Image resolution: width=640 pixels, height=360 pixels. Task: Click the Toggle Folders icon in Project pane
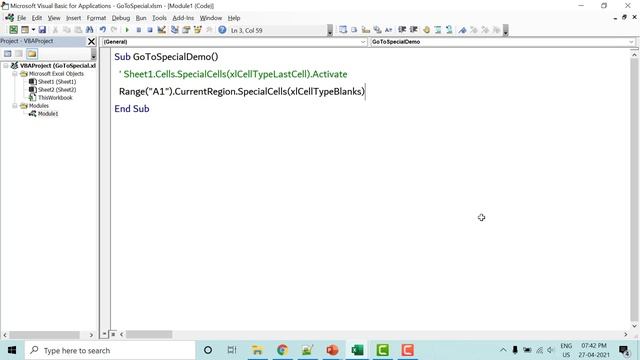click(32, 54)
